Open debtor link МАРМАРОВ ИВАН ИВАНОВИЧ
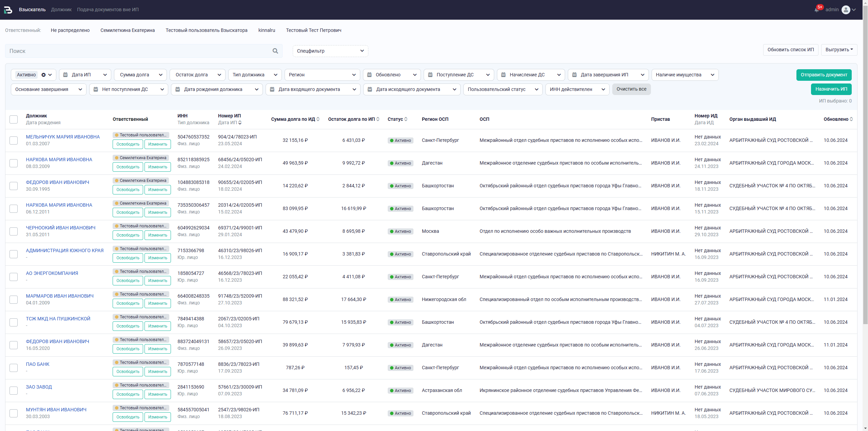Screen dimensions: 868x431 tap(60, 296)
